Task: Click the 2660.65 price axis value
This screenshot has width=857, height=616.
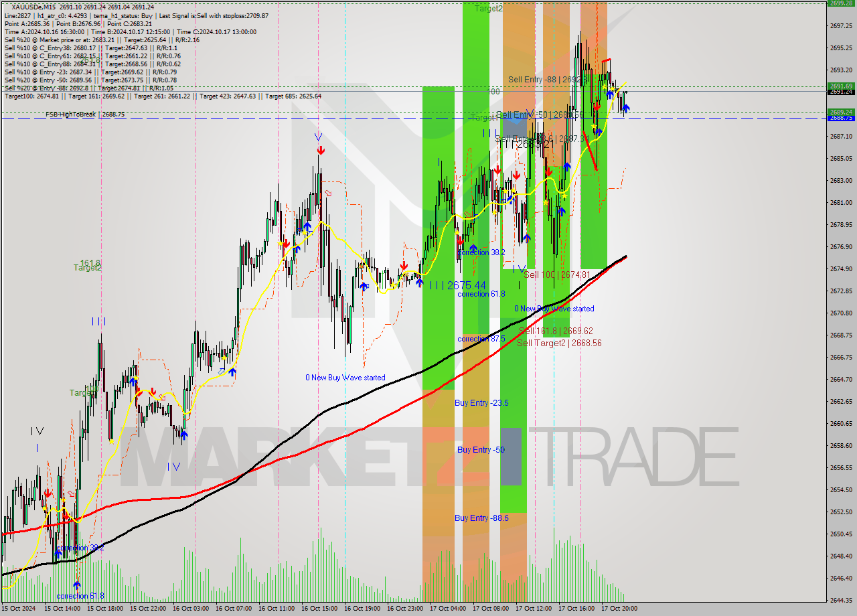Action: (x=841, y=423)
